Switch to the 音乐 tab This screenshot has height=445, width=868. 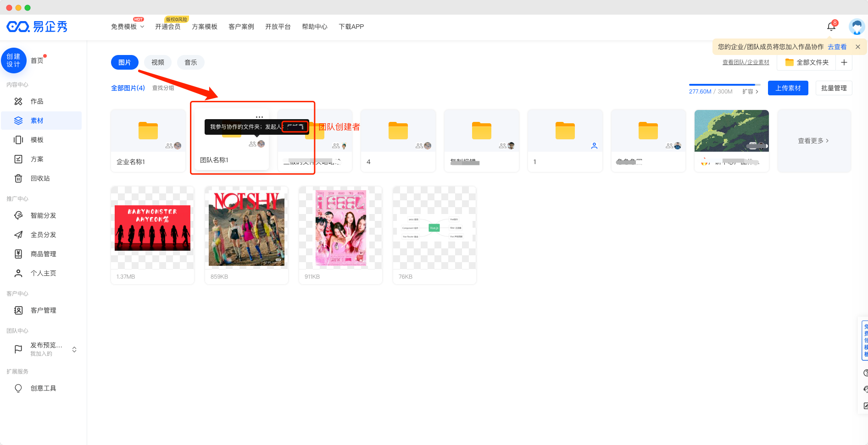point(191,62)
